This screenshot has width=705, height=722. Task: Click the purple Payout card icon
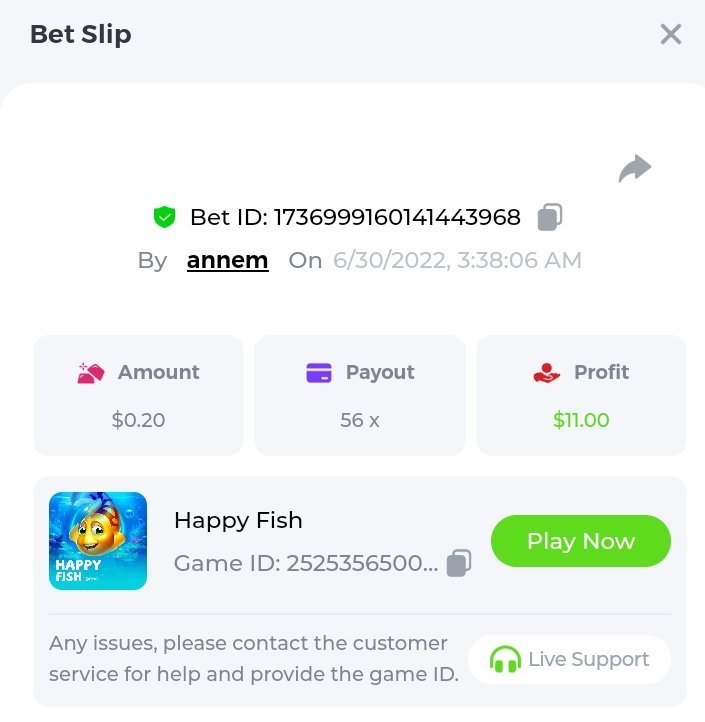(319, 373)
